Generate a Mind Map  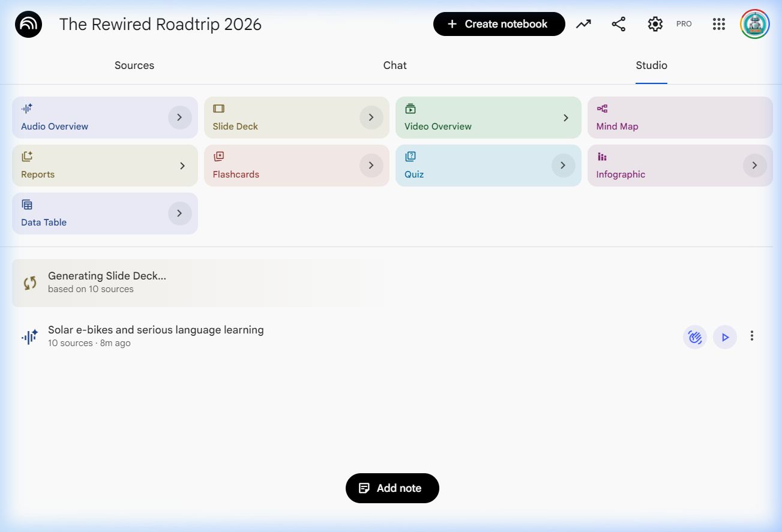tap(679, 118)
